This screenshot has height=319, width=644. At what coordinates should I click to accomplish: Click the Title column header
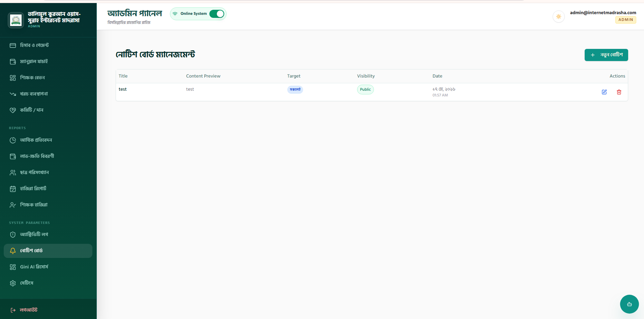pyautogui.click(x=123, y=76)
